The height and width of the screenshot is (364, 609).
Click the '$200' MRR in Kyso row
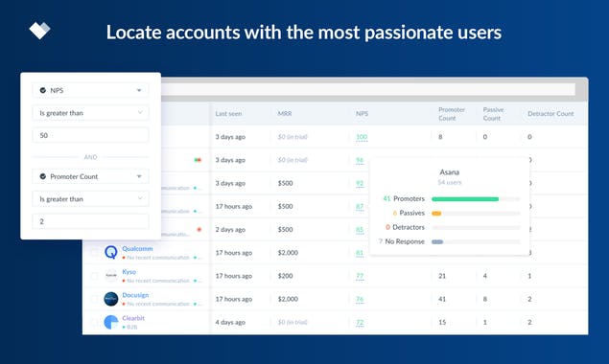click(285, 276)
